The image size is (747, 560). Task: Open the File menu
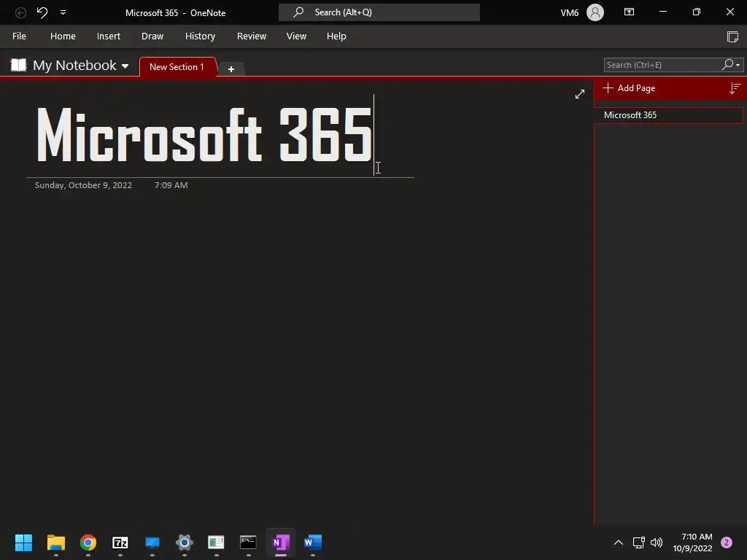tap(19, 36)
